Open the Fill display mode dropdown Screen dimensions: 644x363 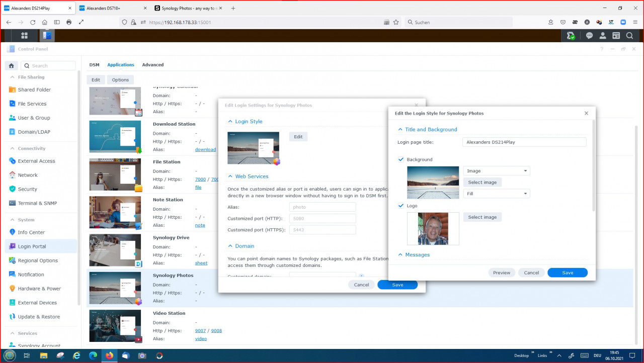pos(496,193)
